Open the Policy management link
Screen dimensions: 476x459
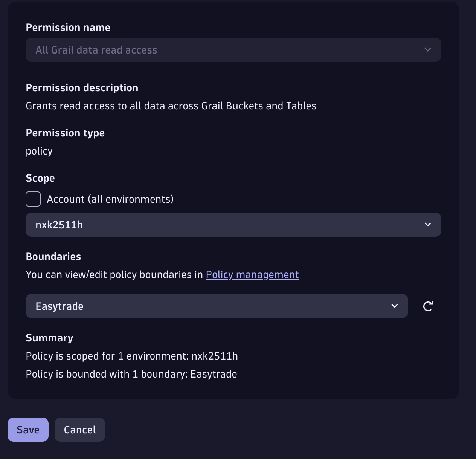(x=252, y=275)
